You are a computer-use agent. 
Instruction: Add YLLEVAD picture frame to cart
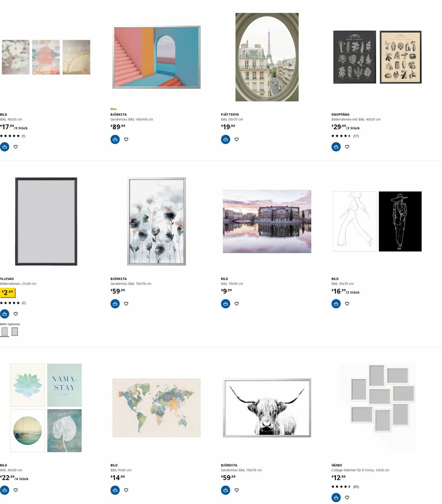click(5, 314)
